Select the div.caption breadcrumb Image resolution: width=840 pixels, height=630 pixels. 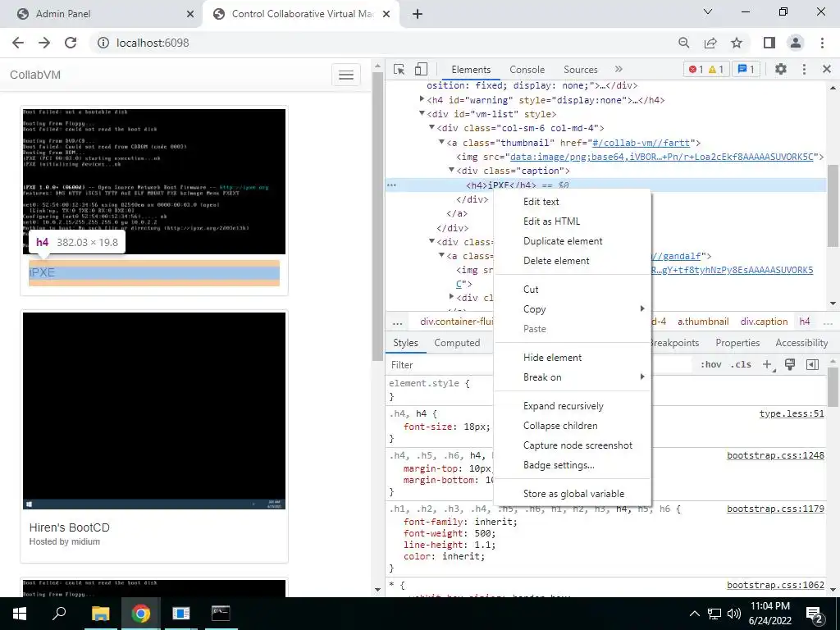point(764,322)
